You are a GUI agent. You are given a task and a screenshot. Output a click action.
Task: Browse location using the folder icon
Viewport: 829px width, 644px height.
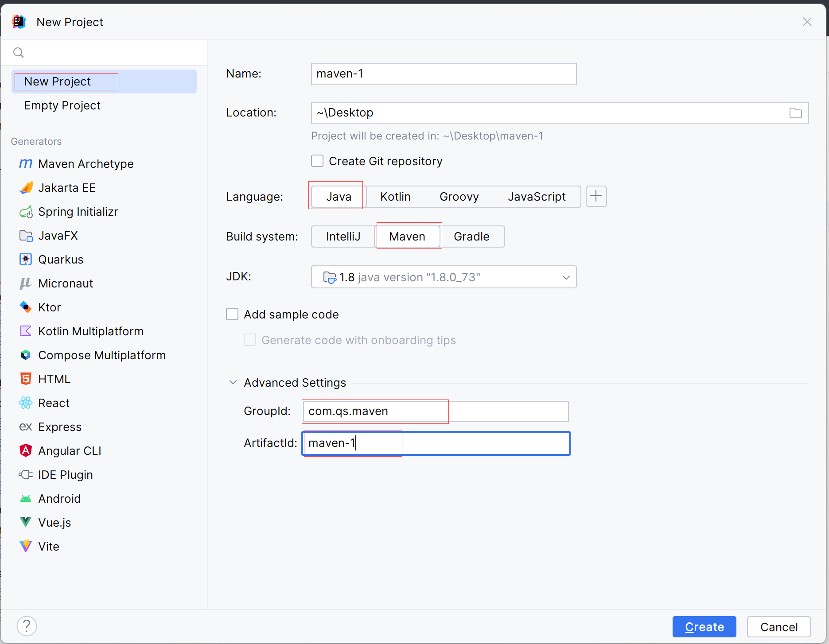coord(795,113)
